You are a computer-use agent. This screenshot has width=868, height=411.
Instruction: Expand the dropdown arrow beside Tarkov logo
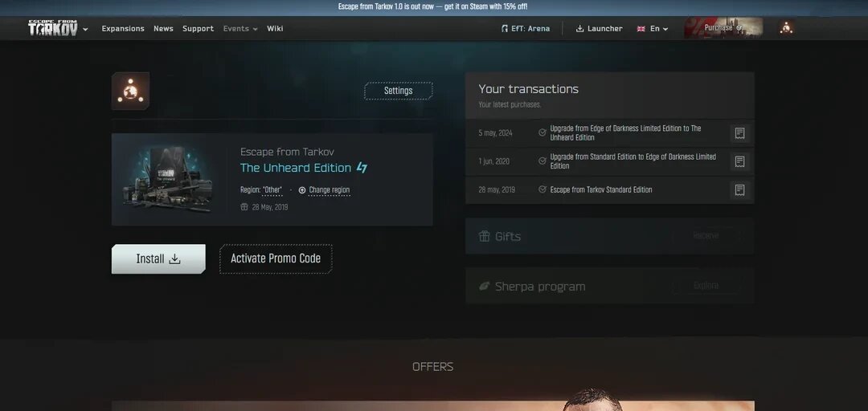85,30
